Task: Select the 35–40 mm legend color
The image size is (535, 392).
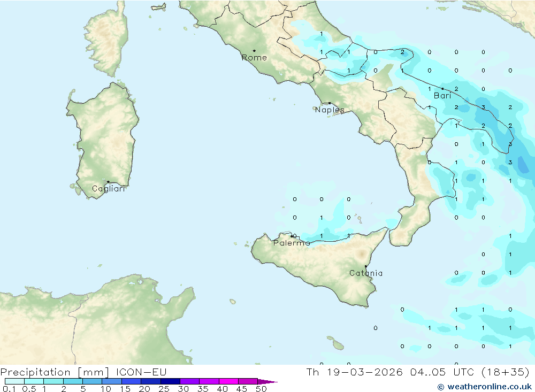Action: tap(209, 381)
